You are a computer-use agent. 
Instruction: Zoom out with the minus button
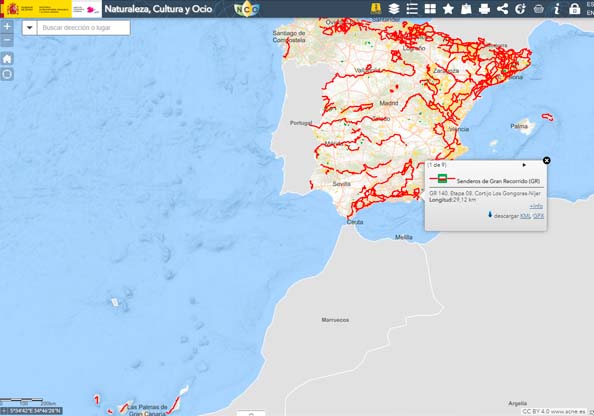(7, 40)
